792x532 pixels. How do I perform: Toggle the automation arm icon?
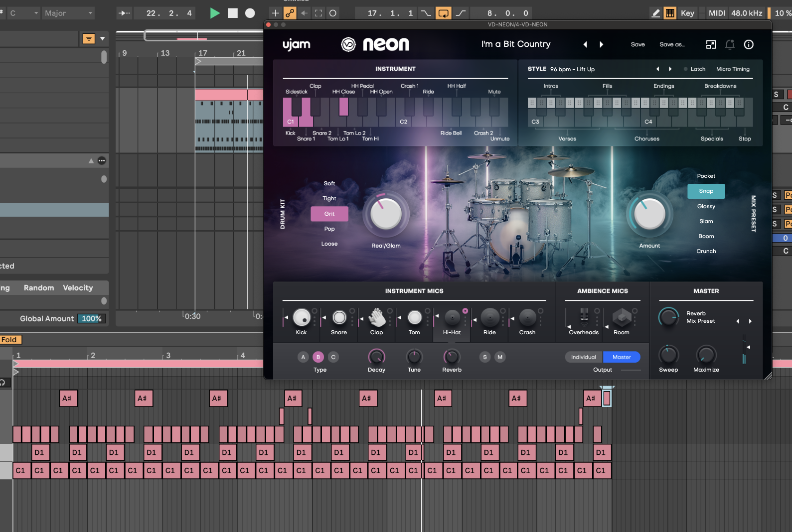[x=290, y=13]
